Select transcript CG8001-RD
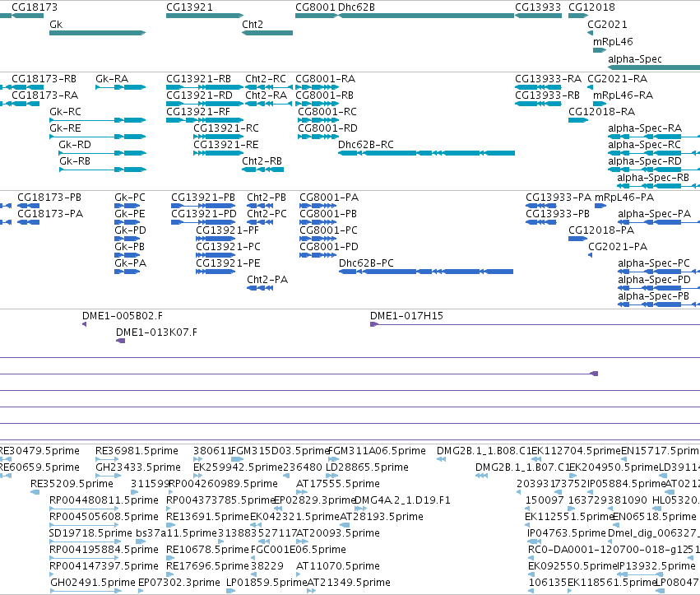Viewport: 700px width, 595px height. pos(318,137)
